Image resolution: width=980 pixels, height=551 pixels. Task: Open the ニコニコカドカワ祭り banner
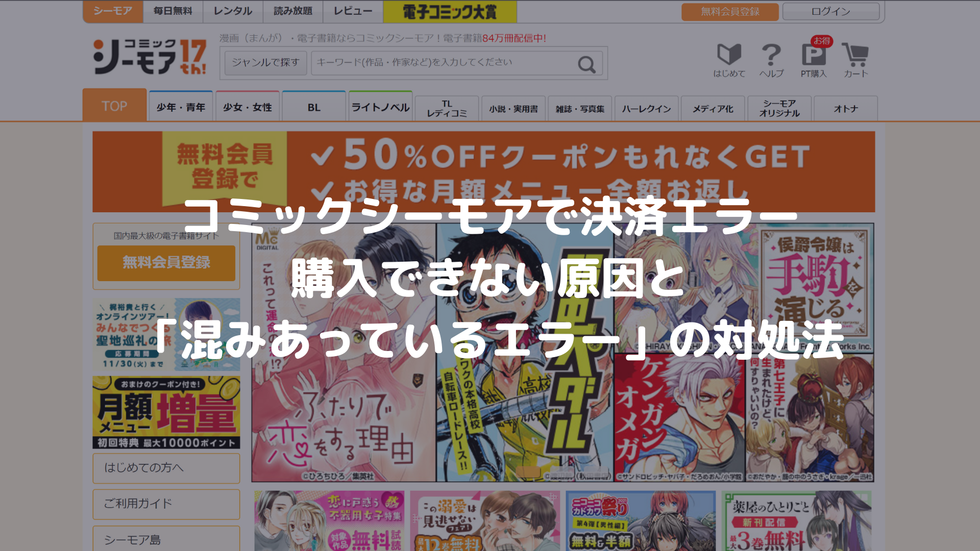click(x=641, y=521)
